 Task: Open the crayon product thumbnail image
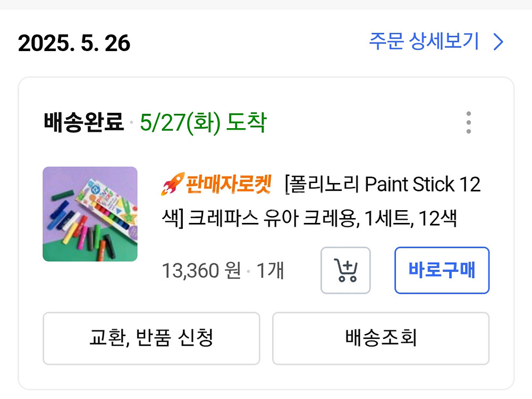pos(90,214)
